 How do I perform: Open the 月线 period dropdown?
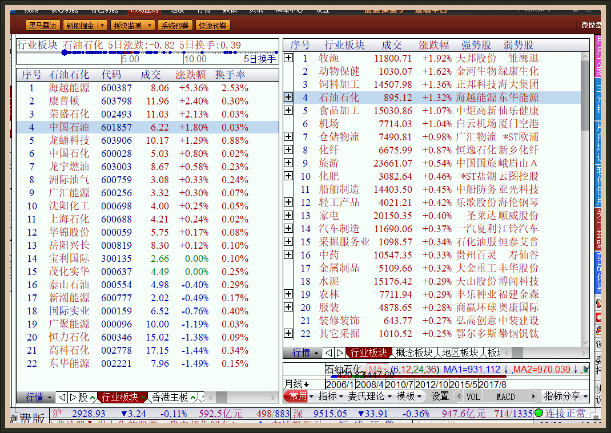pyautogui.click(x=297, y=384)
